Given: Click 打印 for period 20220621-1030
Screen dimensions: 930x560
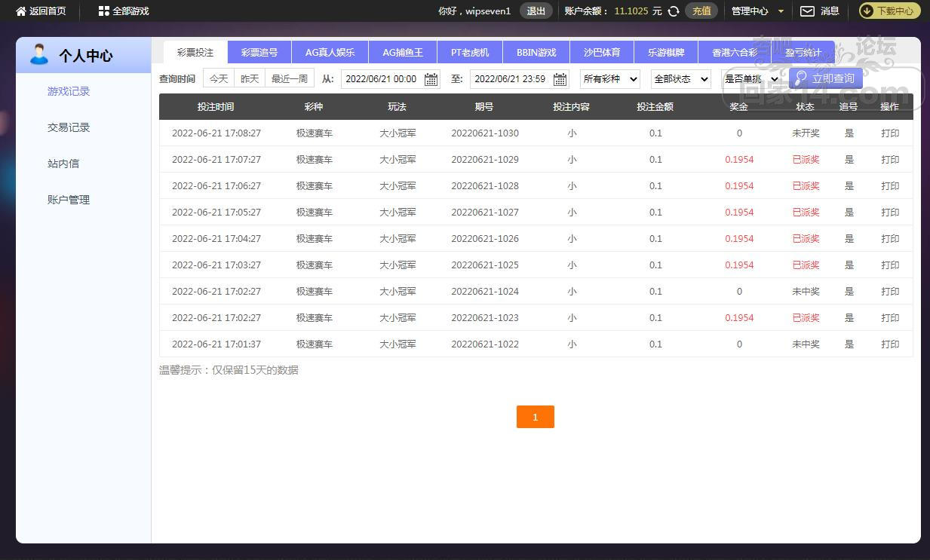Looking at the screenshot, I should coord(890,133).
